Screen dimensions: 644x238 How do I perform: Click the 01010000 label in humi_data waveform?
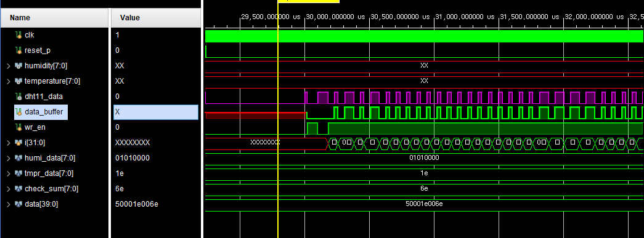[x=424, y=157]
